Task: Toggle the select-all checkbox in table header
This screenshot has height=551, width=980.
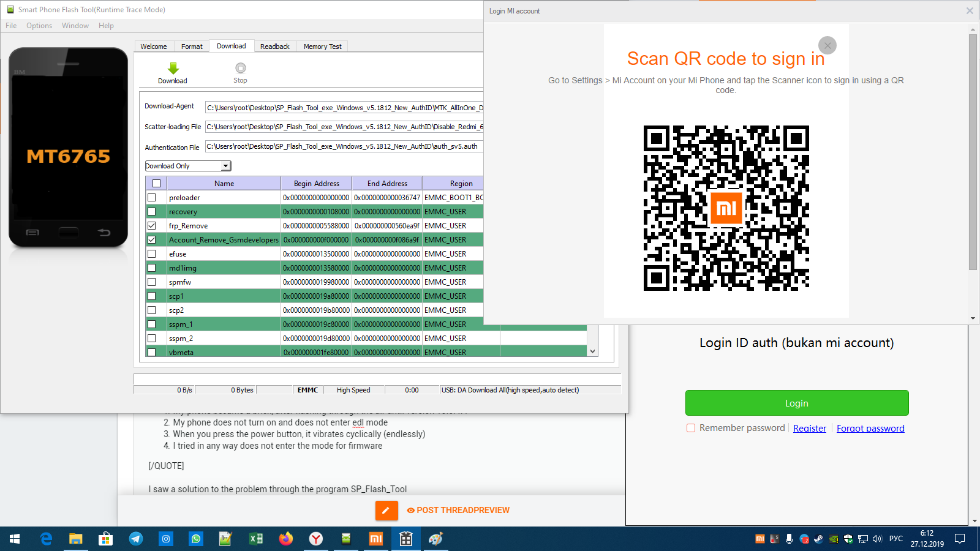Action: (x=156, y=184)
